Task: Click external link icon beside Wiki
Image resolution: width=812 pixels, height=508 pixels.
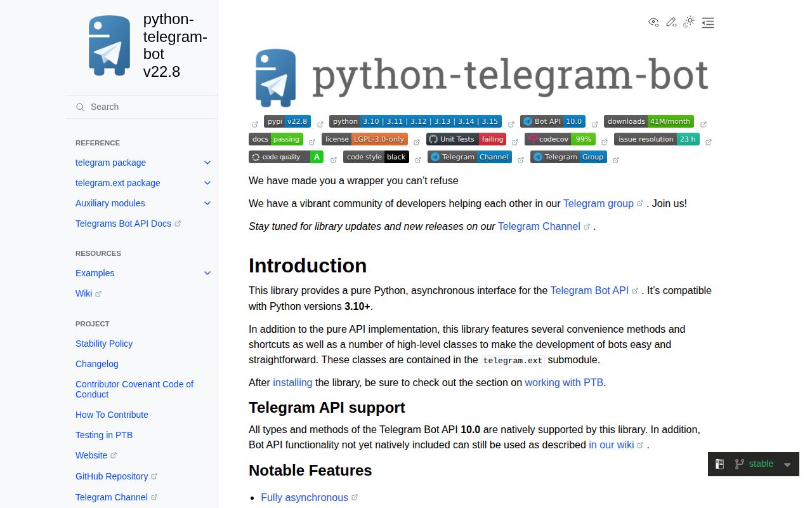Action: 98,294
